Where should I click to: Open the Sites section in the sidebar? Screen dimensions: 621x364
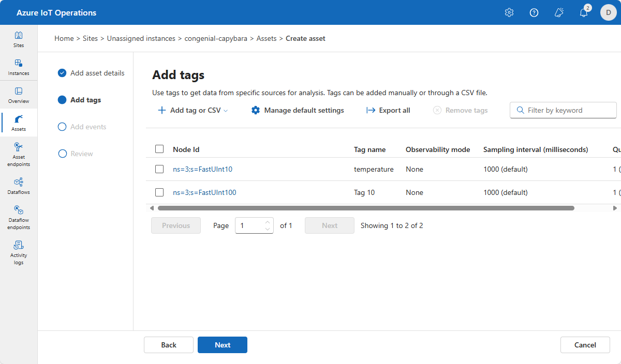[x=19, y=38]
